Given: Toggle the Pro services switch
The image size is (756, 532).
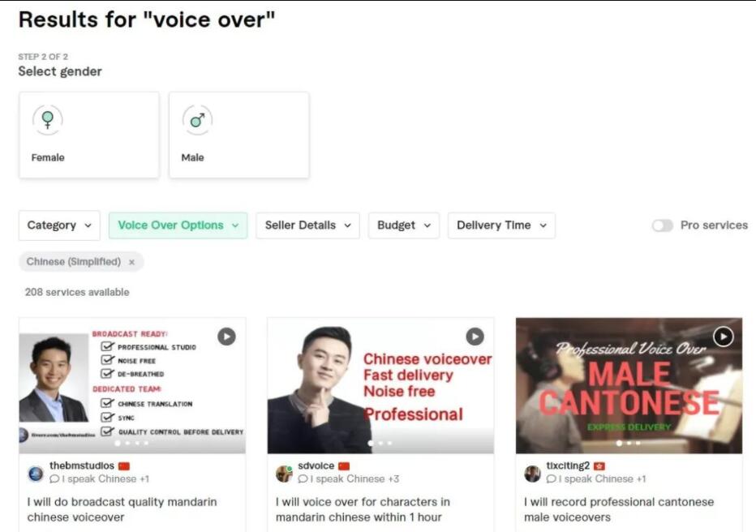Looking at the screenshot, I should pyautogui.click(x=663, y=225).
